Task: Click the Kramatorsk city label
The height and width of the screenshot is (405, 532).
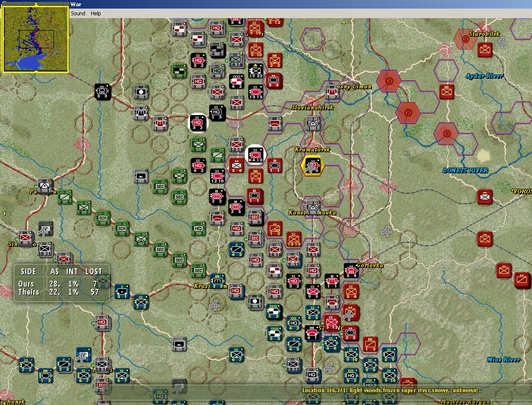Action: tap(312, 149)
